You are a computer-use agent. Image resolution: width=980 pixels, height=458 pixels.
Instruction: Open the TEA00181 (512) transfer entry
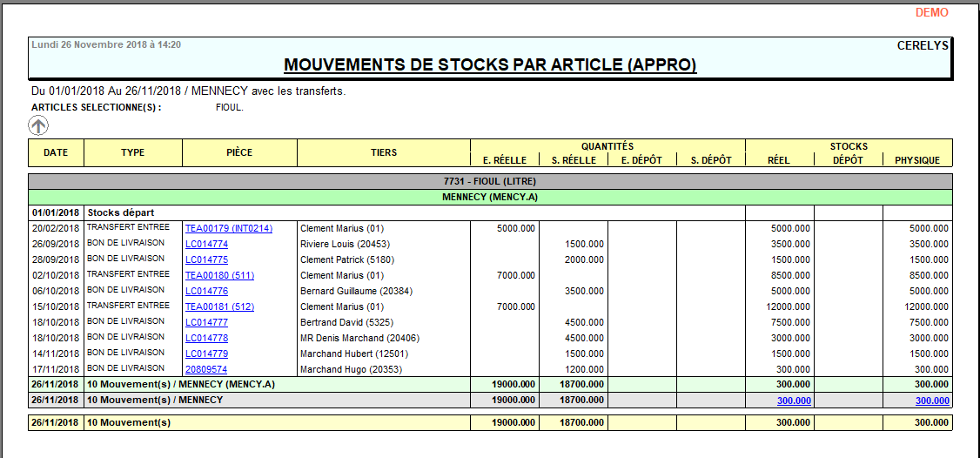(219, 306)
